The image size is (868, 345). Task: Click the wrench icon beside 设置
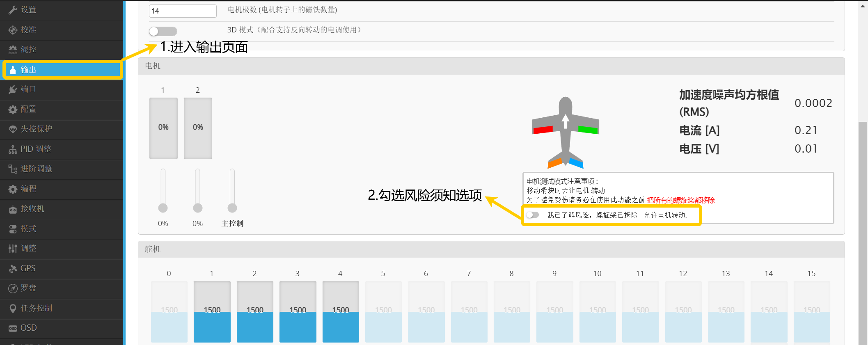tap(13, 10)
